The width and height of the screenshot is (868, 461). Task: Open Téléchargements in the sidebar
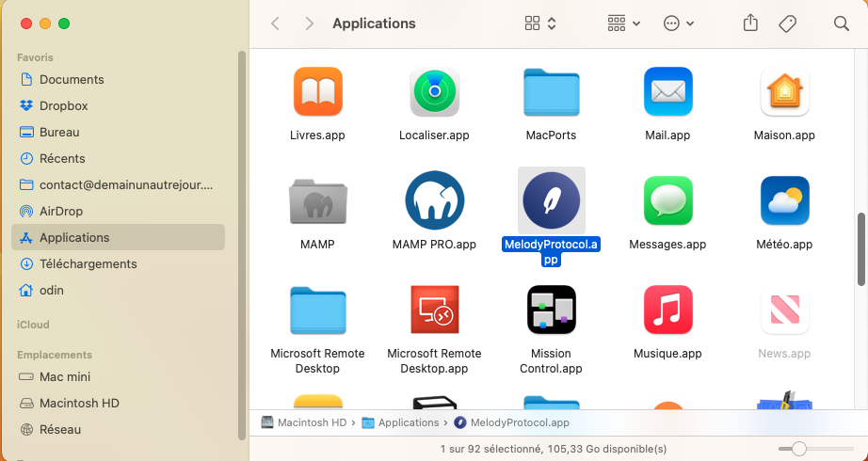[88, 264]
